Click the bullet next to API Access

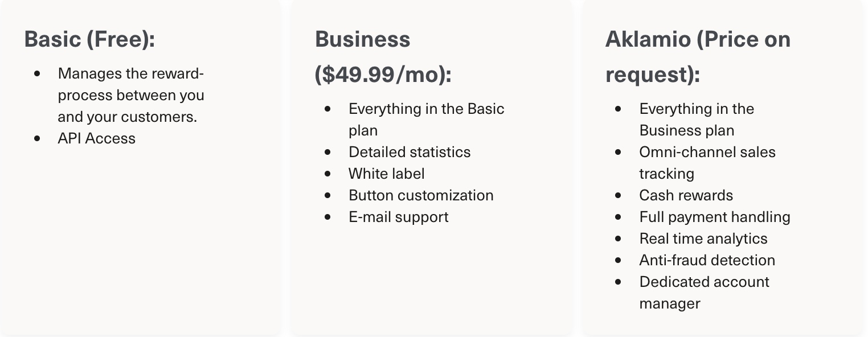pyautogui.click(x=38, y=138)
